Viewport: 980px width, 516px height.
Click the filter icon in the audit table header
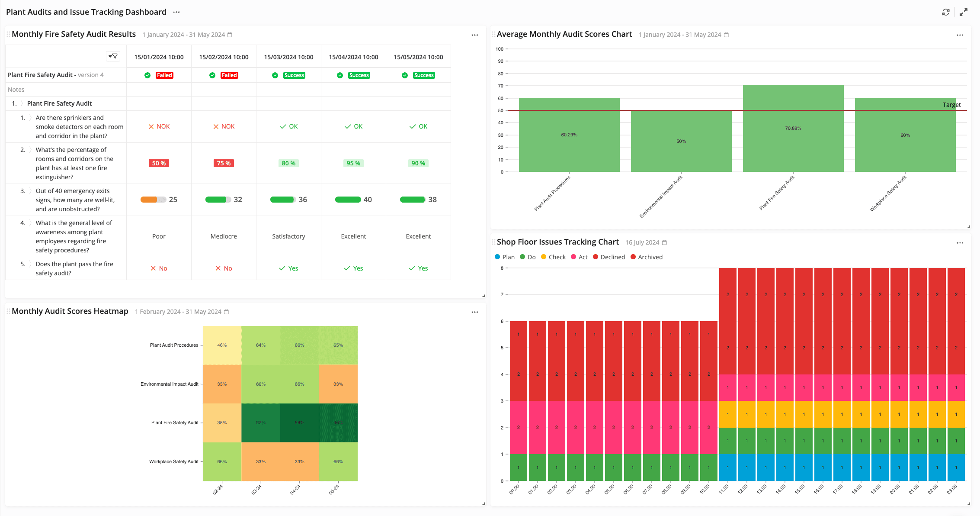[x=113, y=56]
